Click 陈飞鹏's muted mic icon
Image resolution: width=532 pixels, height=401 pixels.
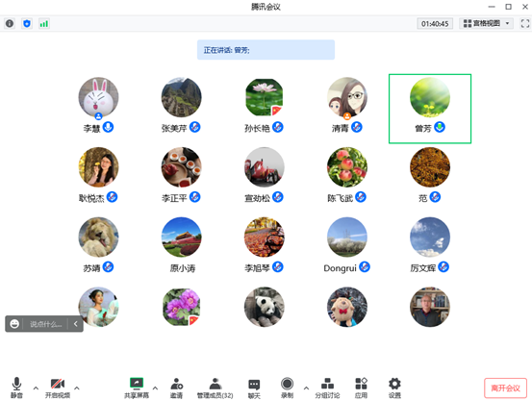click(361, 197)
